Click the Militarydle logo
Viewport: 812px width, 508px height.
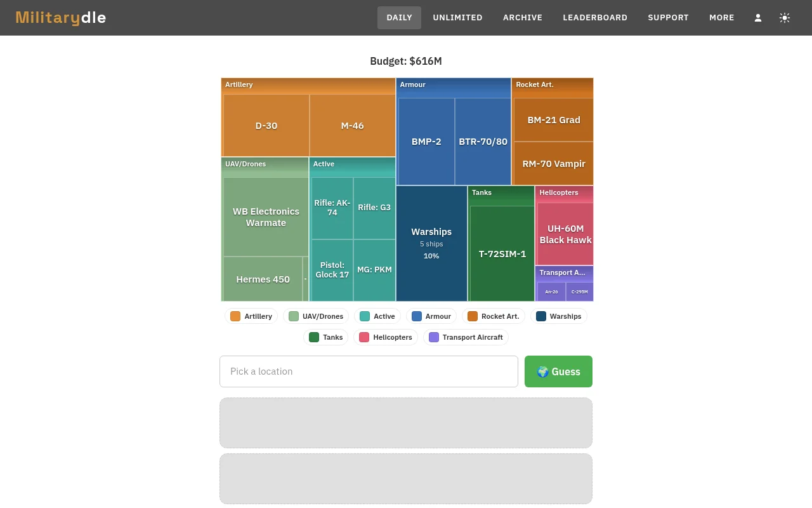[61, 18]
